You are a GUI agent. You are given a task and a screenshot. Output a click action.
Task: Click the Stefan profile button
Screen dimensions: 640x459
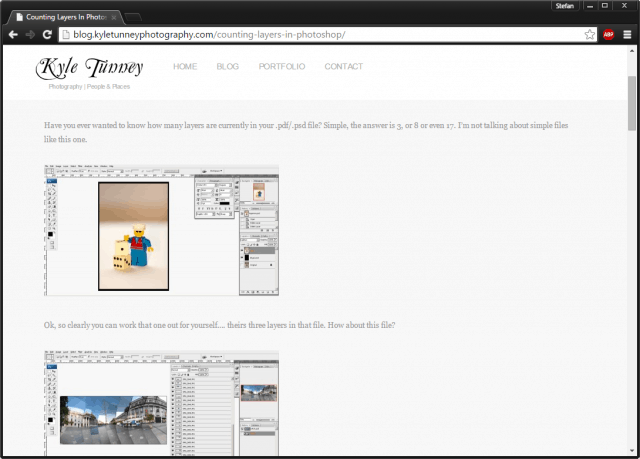564,6
